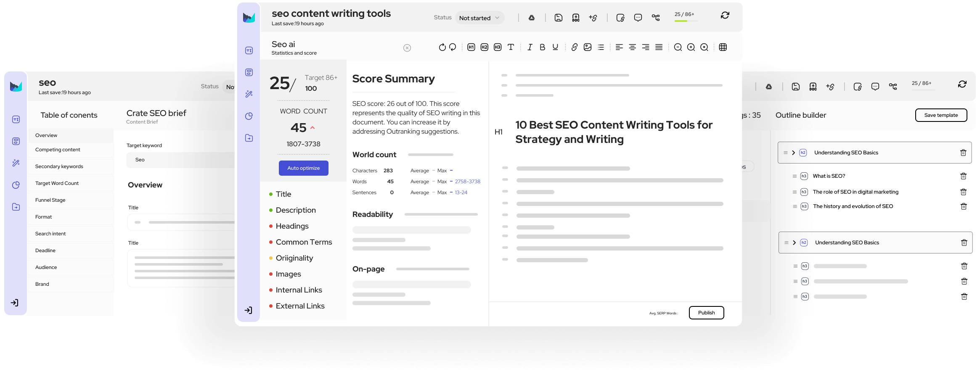Toggle underline formatting
Screen dimensions: 980x385
(x=555, y=47)
